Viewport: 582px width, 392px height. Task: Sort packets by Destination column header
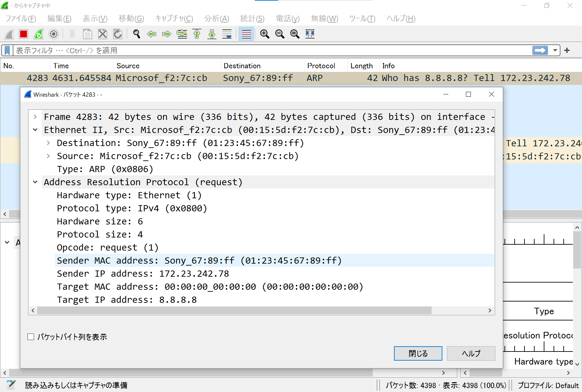tap(263, 66)
